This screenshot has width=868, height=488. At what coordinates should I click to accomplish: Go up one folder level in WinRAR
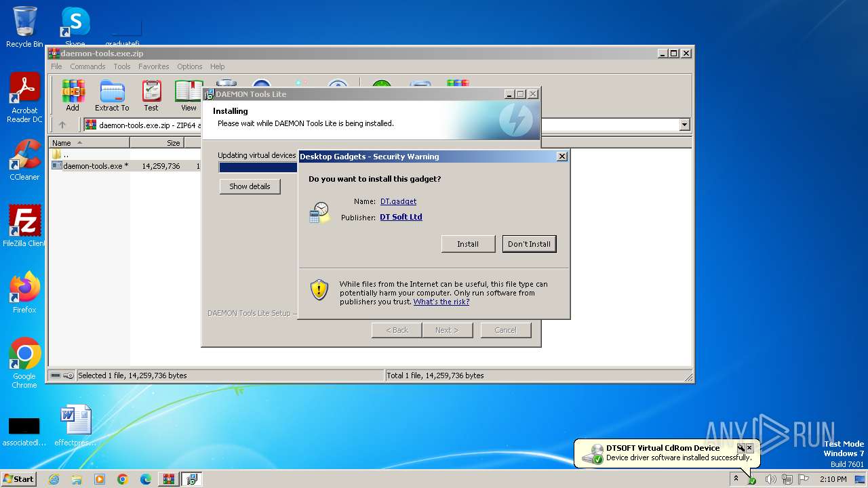tap(62, 125)
